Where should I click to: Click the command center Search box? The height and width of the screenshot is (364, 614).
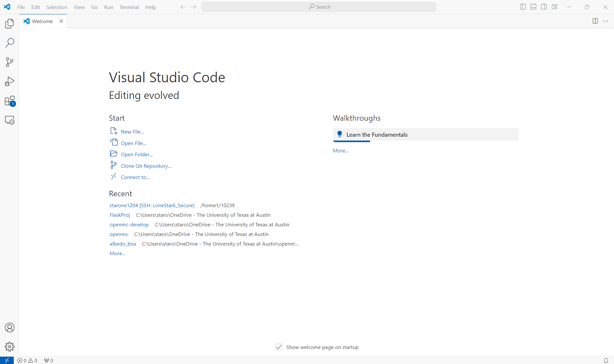[319, 7]
